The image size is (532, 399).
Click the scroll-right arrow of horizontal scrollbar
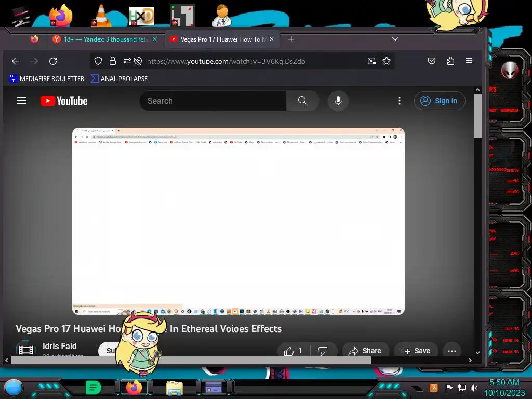470,361
